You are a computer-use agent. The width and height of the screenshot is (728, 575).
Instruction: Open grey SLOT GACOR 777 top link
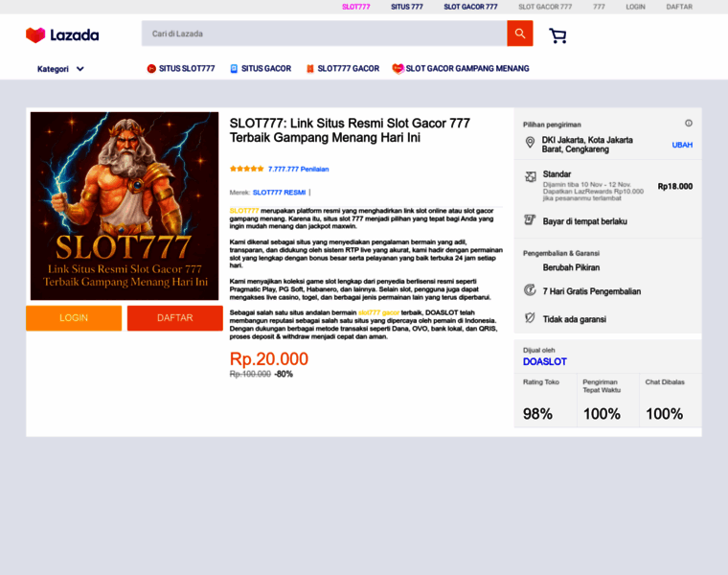(545, 7)
